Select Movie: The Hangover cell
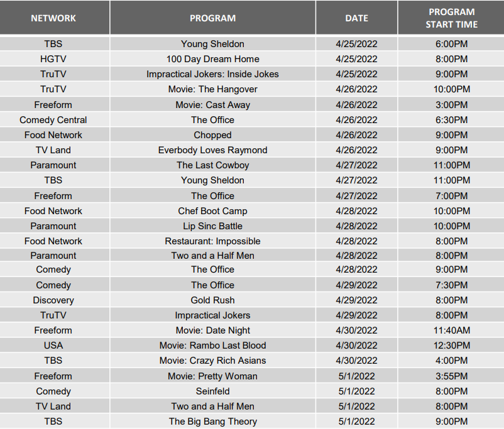The image size is (504, 429). 212,89
